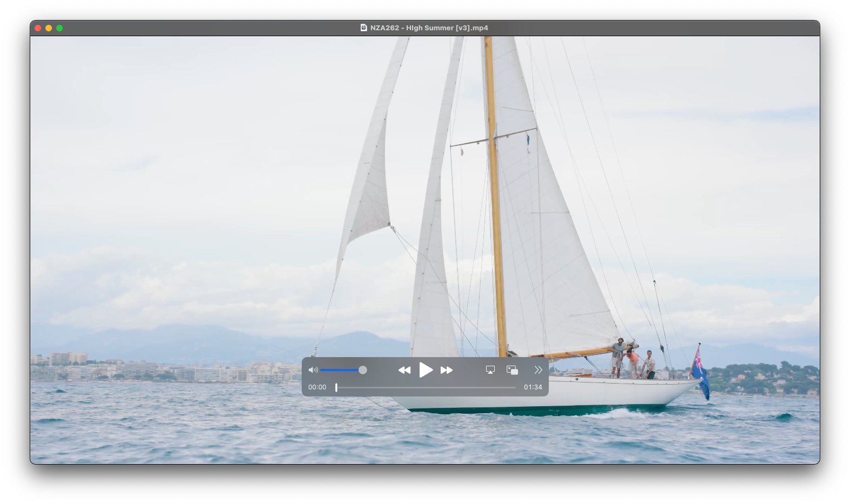Click the title 'NZA262 - High Summer [v3].mp4'
This screenshot has height=504, width=850.
[x=429, y=28]
